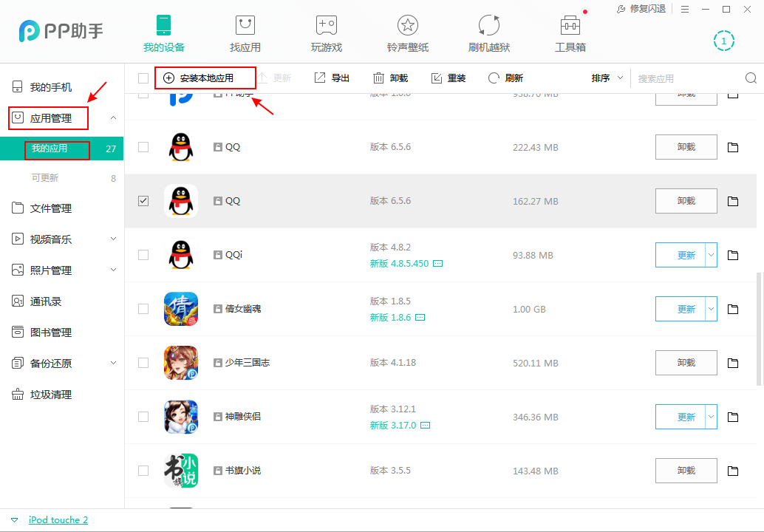Update the 倩女幽魂 app
Viewport: 764px width, 532px height.
681,309
